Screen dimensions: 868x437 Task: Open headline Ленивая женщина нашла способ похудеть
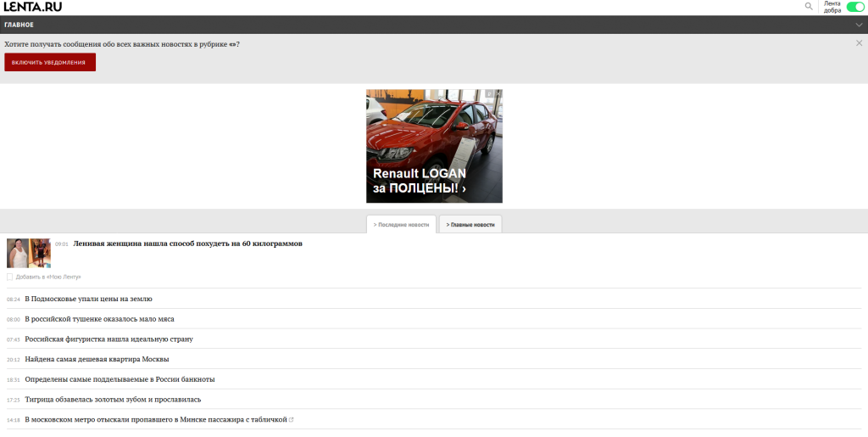[x=187, y=244]
